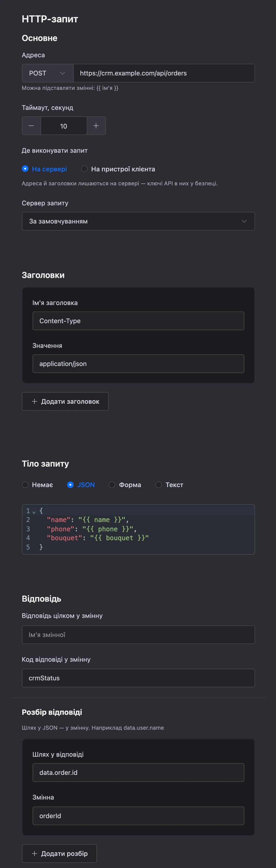Click the closing brace on line 5

pyautogui.click(x=41, y=547)
